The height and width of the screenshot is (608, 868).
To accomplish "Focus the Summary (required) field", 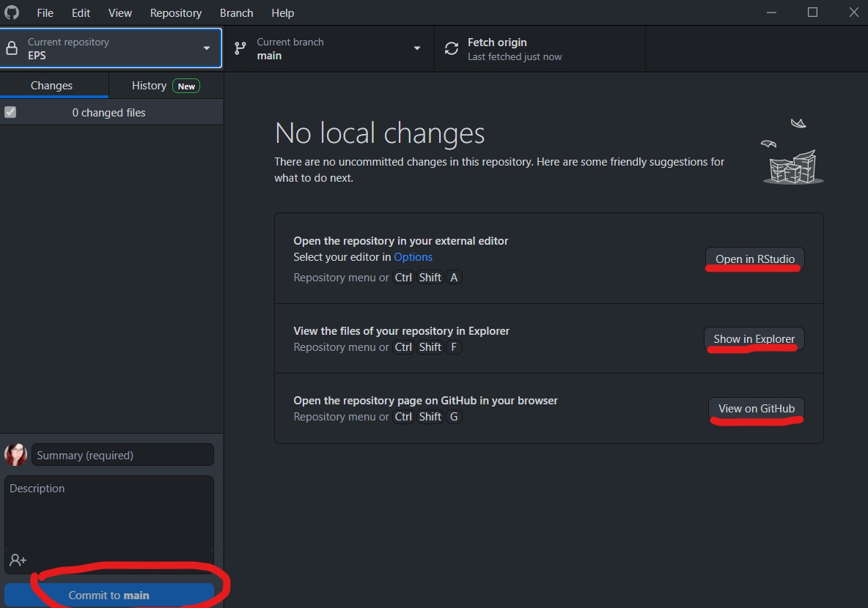I will [x=122, y=455].
